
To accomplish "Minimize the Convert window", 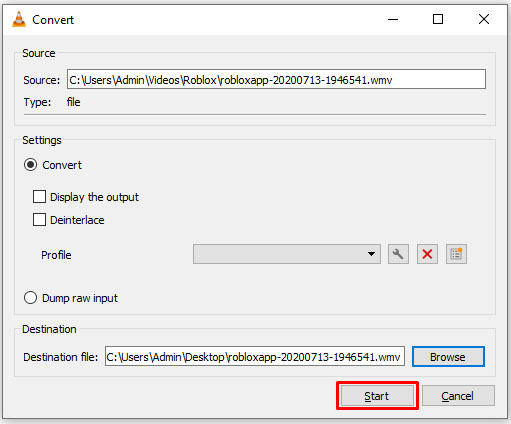I will [393, 19].
